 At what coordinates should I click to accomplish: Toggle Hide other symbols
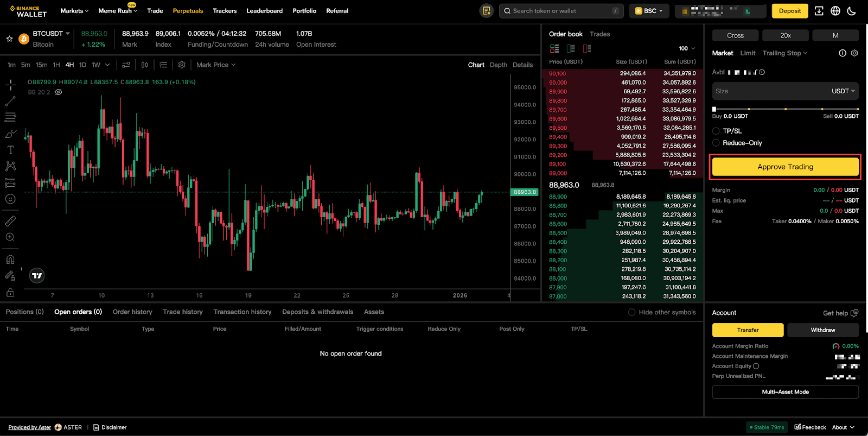click(x=631, y=312)
